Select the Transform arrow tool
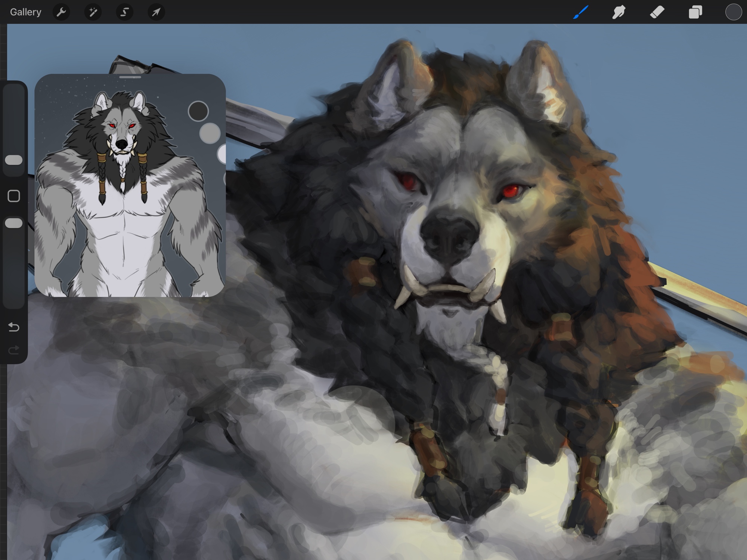The width and height of the screenshot is (747, 560). (x=156, y=12)
